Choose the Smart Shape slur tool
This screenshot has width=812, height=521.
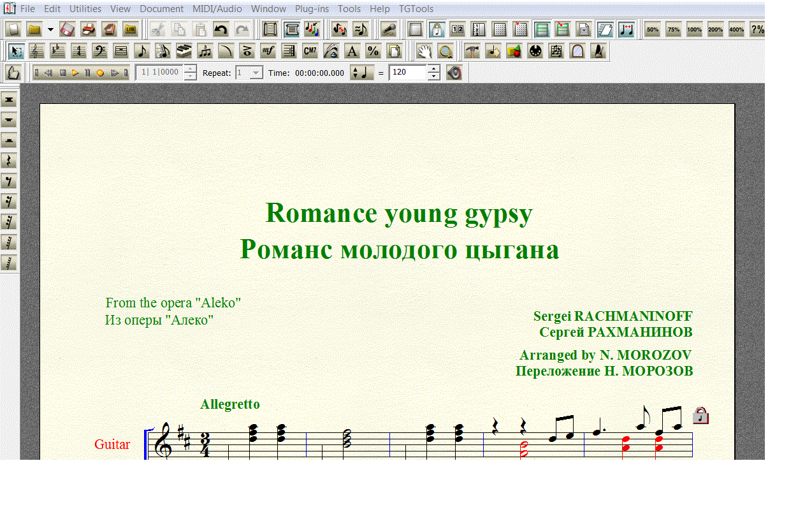tap(226, 51)
